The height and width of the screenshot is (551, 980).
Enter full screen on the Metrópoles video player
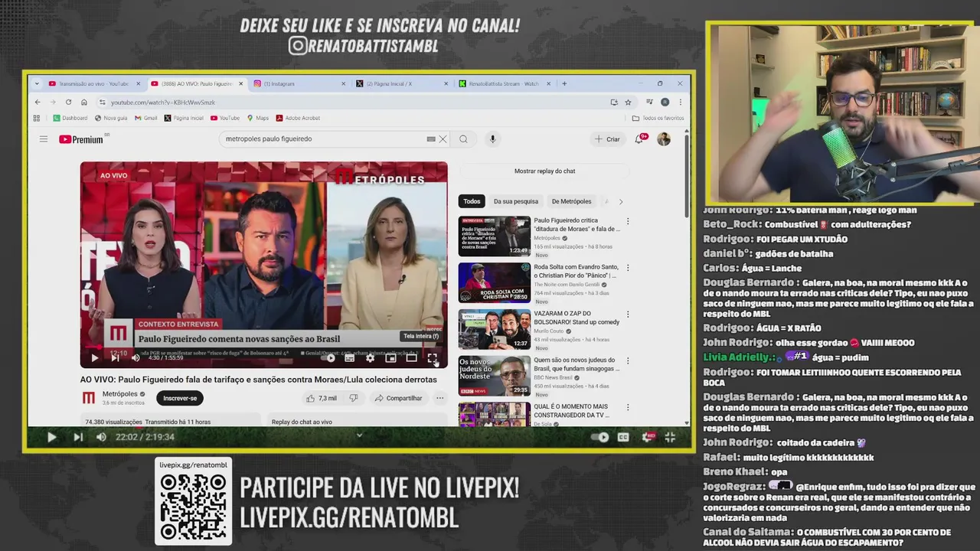click(x=432, y=357)
